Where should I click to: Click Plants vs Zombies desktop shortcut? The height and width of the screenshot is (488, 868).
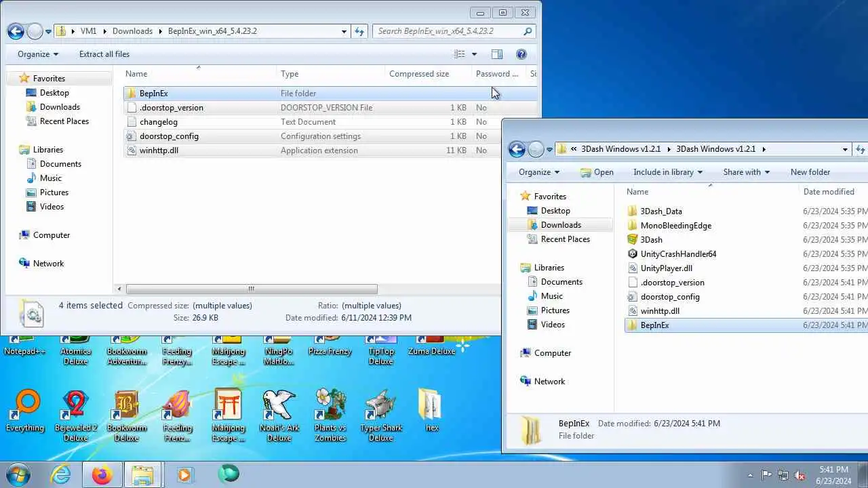pos(330,414)
